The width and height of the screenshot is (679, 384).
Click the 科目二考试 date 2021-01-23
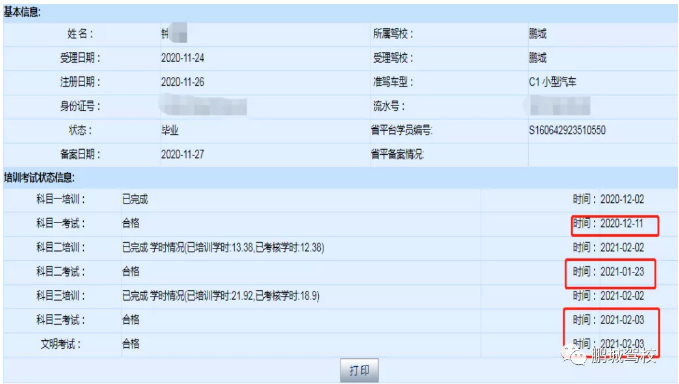622,272
